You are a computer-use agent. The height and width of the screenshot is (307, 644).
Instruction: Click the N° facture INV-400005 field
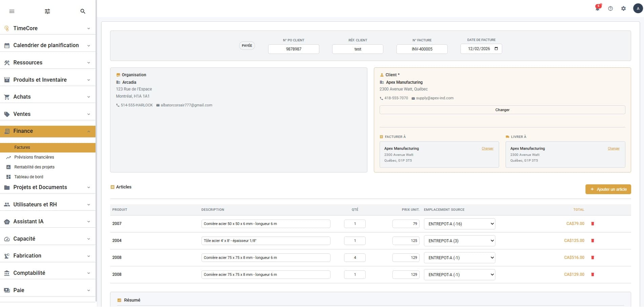(422, 49)
